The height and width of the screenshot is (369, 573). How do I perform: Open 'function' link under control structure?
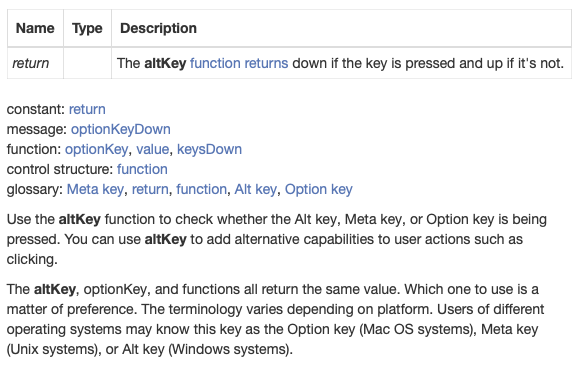point(142,170)
